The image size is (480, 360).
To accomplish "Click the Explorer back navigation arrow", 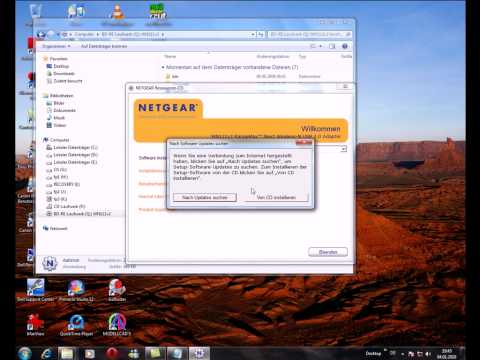I will (x=41, y=34).
